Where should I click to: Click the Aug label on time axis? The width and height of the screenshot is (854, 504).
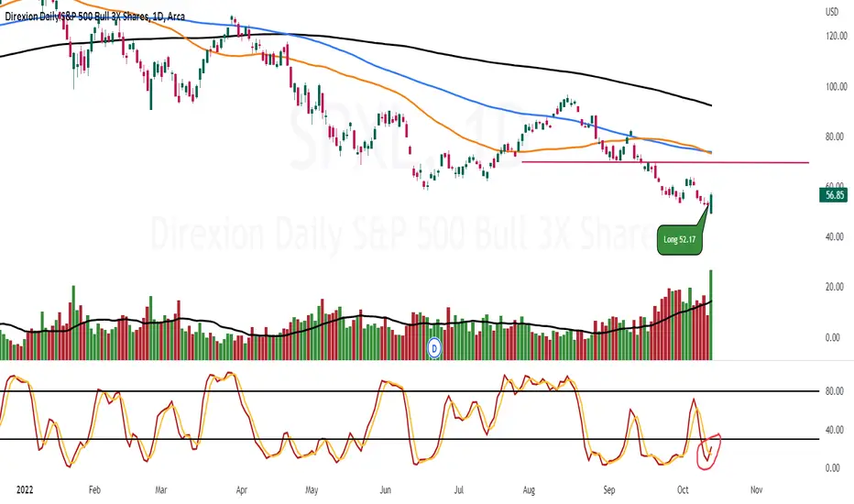(x=529, y=490)
